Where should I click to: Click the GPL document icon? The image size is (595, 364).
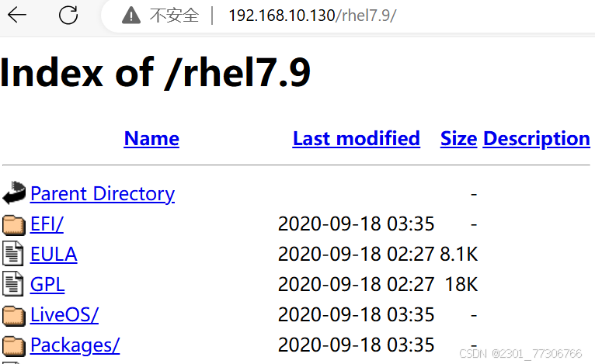tap(13, 283)
